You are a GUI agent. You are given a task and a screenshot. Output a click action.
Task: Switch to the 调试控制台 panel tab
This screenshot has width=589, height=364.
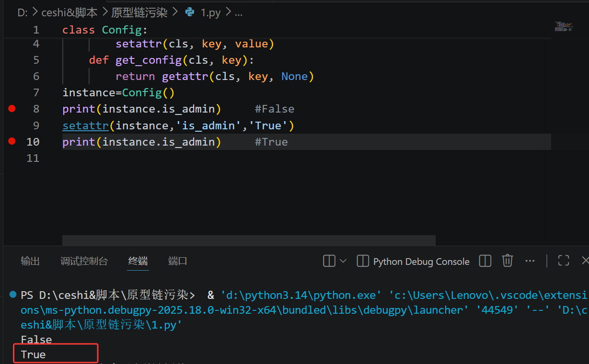coord(84,261)
